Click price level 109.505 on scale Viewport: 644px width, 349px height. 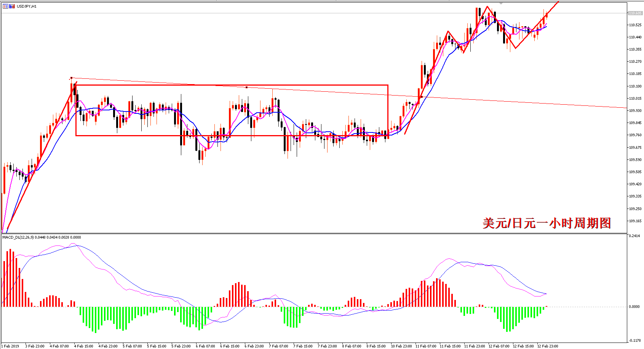(635, 172)
